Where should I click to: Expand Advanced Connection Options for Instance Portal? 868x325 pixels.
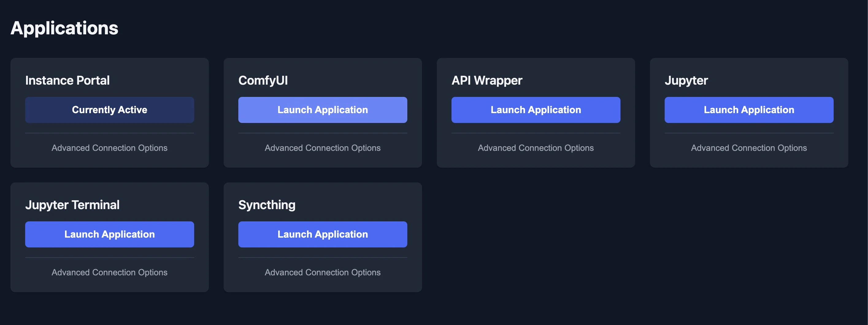109,148
